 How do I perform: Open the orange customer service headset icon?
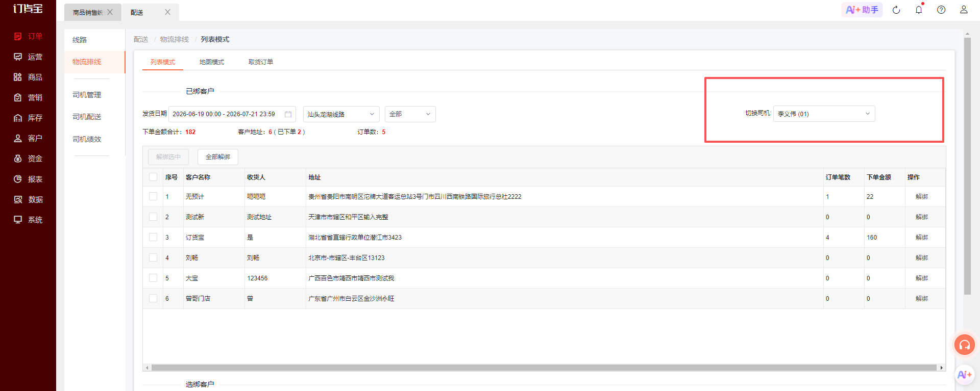coord(965,345)
